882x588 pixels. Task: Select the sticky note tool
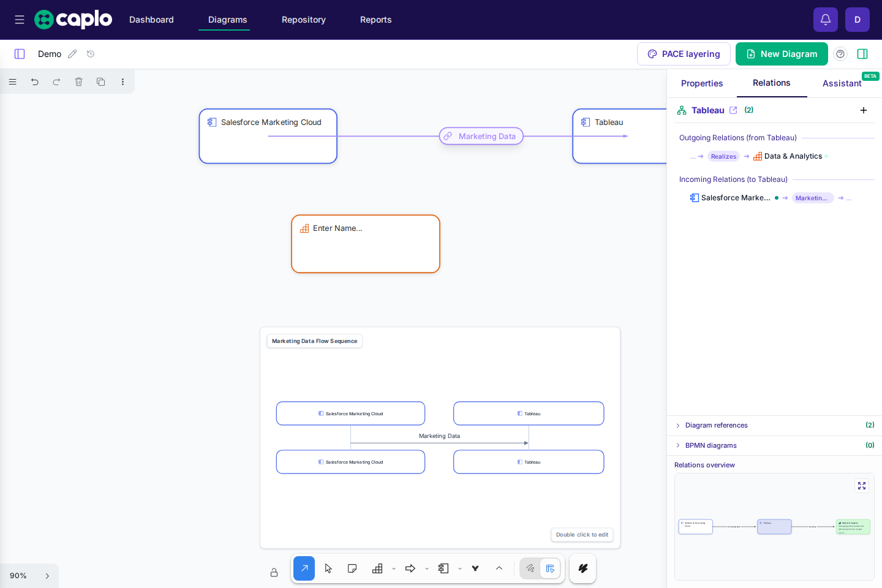(x=352, y=568)
